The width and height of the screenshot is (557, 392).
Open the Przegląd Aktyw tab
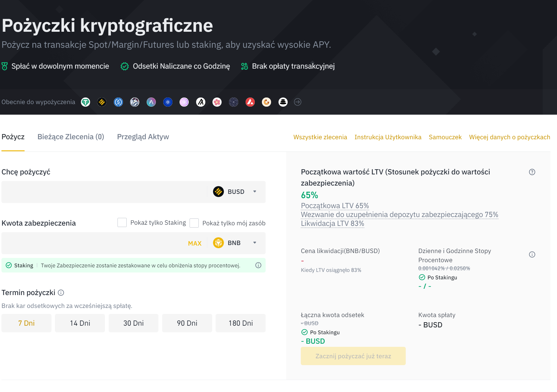[x=143, y=137]
